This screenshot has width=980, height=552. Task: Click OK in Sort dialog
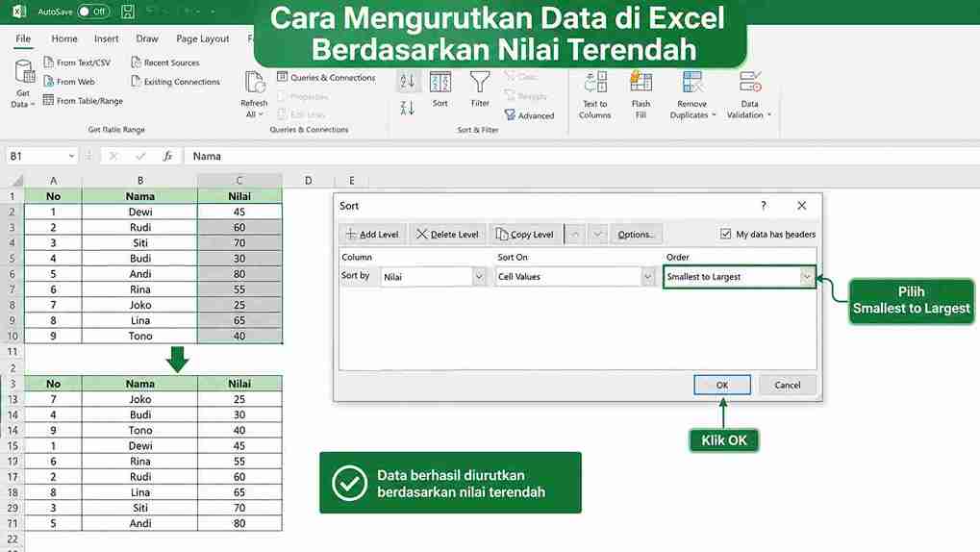click(722, 385)
